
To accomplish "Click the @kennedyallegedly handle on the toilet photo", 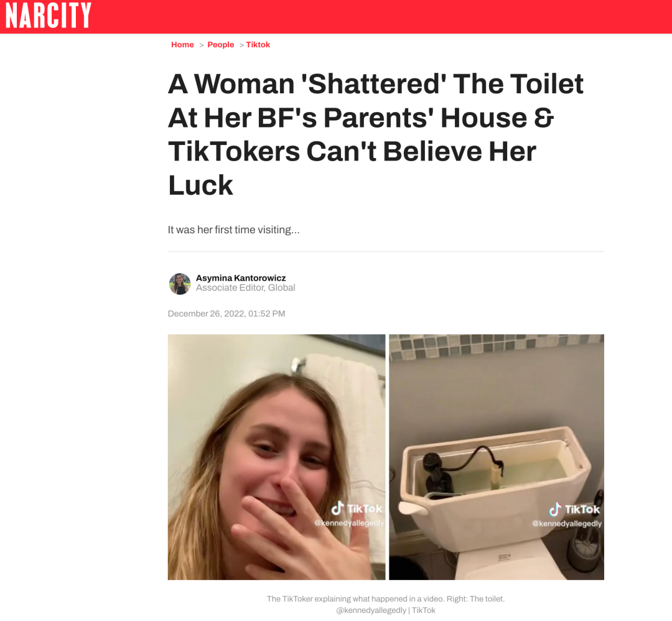I will 567,523.
